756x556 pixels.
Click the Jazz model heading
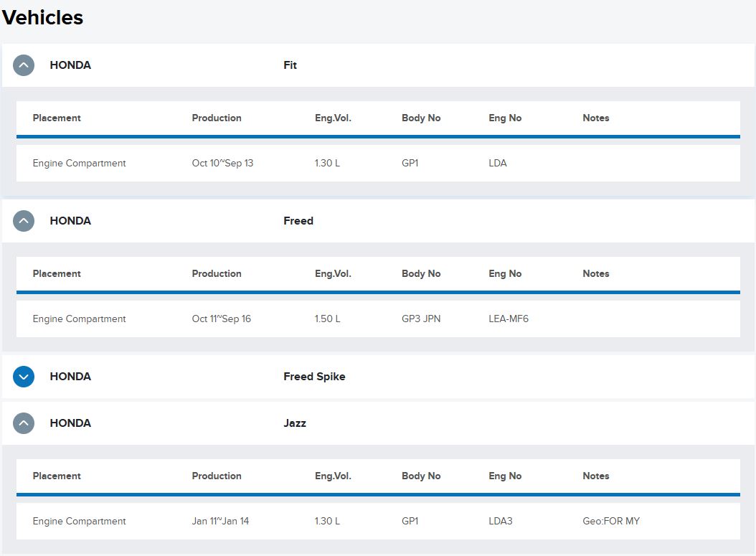[x=295, y=423]
